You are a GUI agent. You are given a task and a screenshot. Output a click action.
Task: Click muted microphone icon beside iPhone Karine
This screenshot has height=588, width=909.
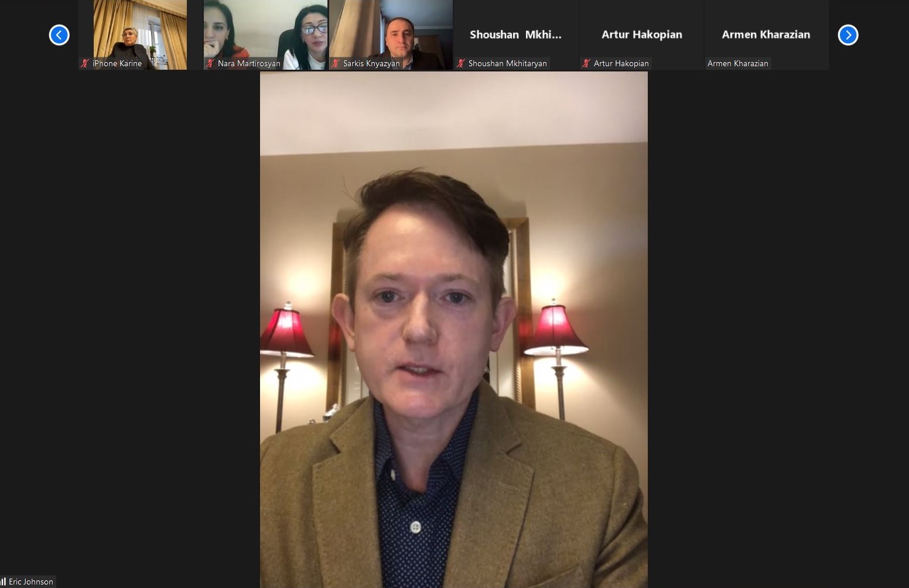click(86, 63)
